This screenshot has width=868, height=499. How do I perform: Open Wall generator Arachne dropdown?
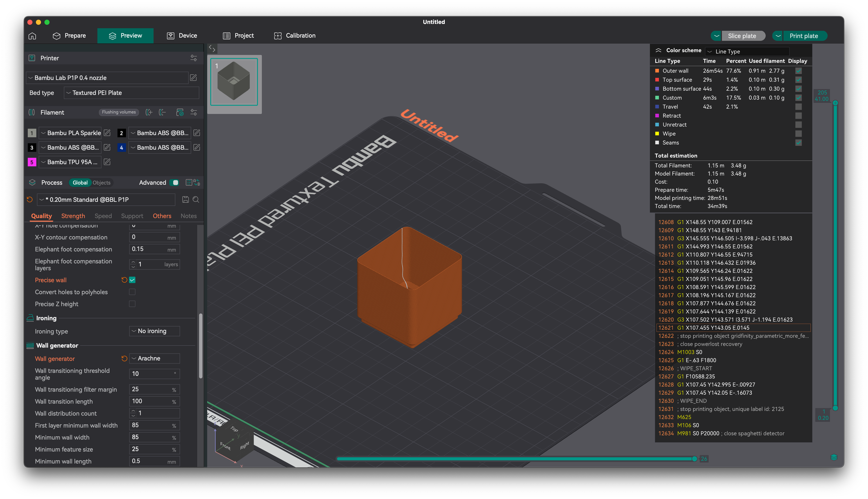point(155,359)
